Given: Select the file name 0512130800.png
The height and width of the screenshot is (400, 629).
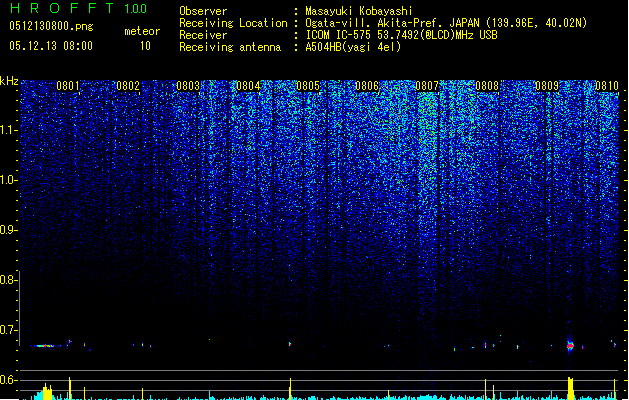Looking at the screenshot, I should click(51, 26).
